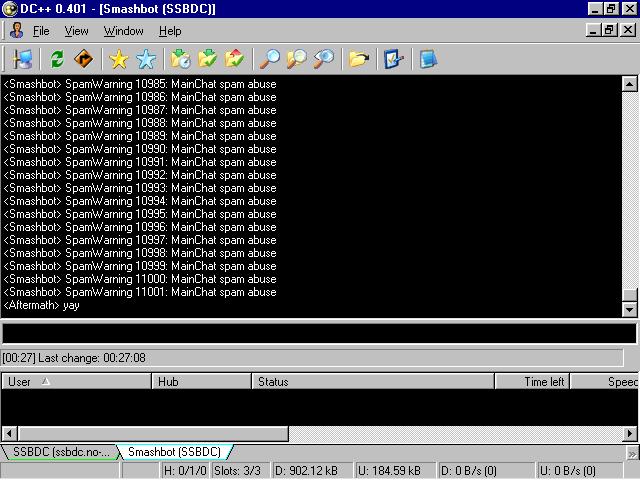
Task: Open Favorite Users blue star icon
Action: (x=146, y=59)
